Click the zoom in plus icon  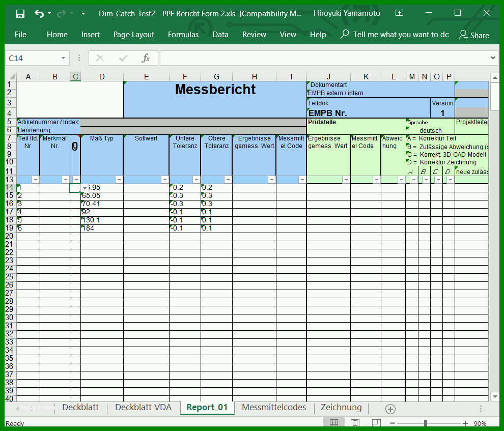coord(465,423)
